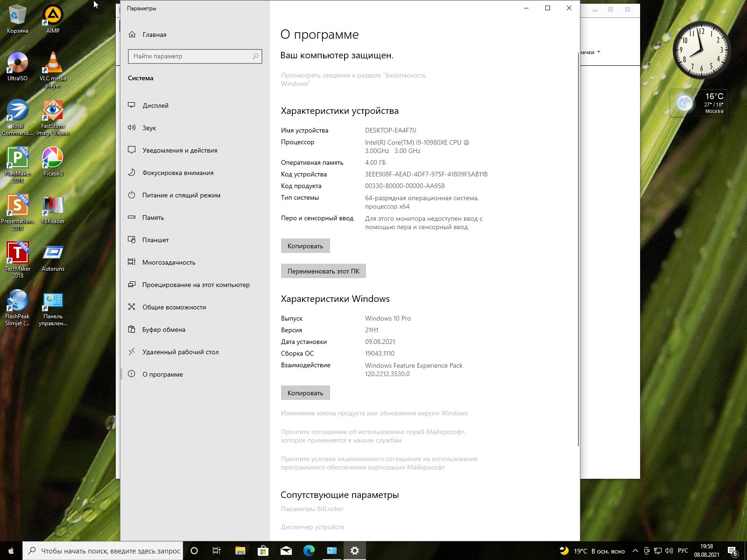This screenshot has width=747, height=560.
Task: Open the Параметры BitLocker link
Action: (x=312, y=509)
